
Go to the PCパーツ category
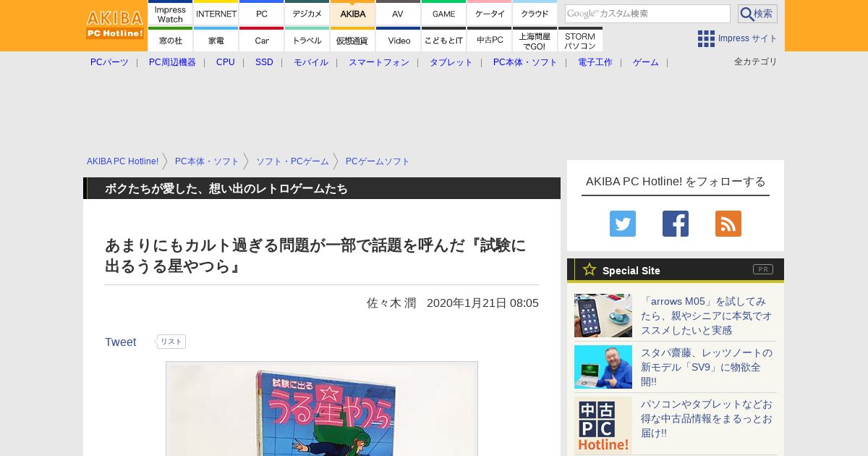[x=109, y=62]
